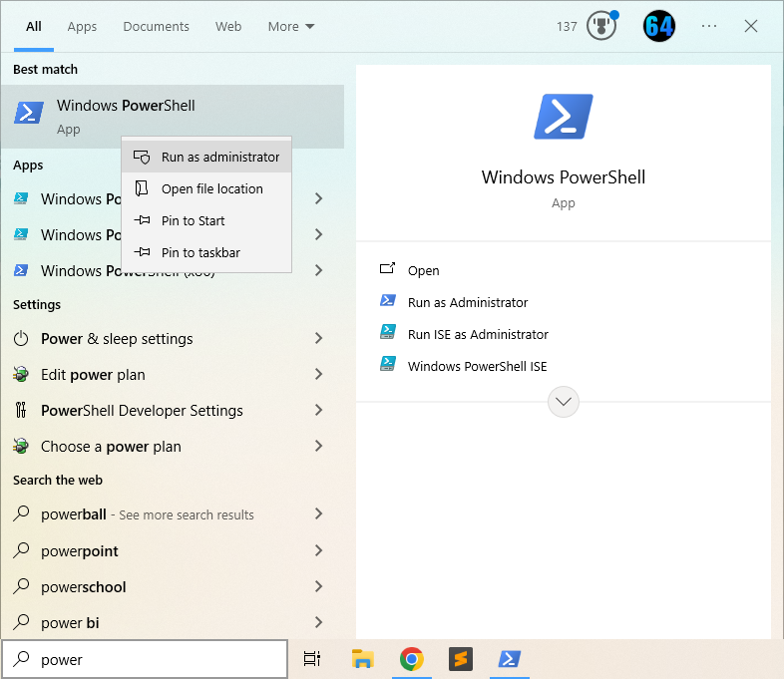Click the magnifier icon beside powerpoint
The height and width of the screenshot is (679, 784).
pyautogui.click(x=21, y=550)
